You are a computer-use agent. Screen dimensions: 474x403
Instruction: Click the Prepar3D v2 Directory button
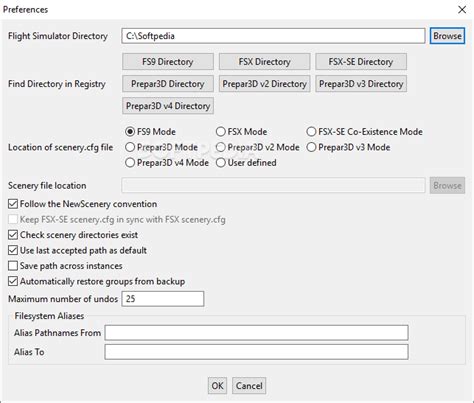click(264, 84)
